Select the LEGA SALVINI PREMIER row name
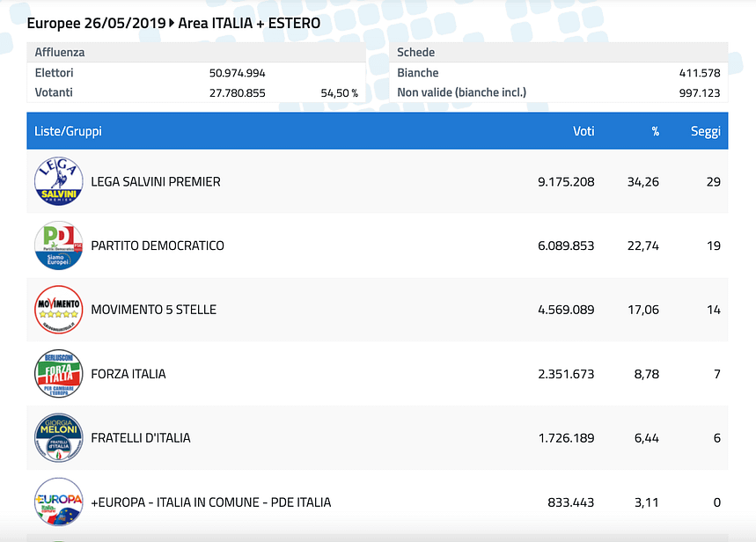 [156, 182]
